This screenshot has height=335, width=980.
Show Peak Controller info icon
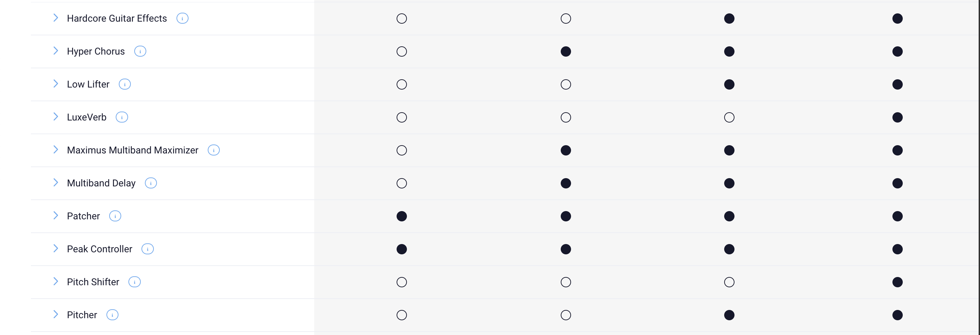[147, 249]
